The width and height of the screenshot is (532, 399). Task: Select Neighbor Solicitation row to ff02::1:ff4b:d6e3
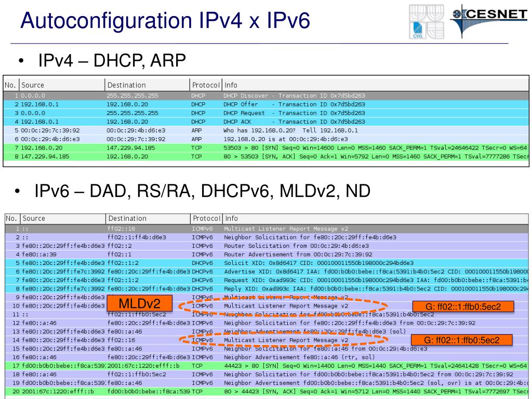[x=267, y=237]
